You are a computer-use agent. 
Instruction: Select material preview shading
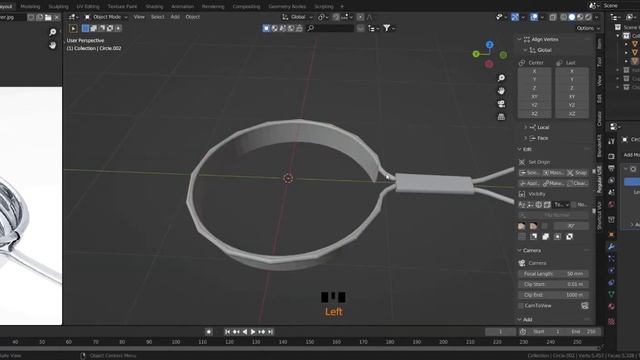click(x=580, y=17)
